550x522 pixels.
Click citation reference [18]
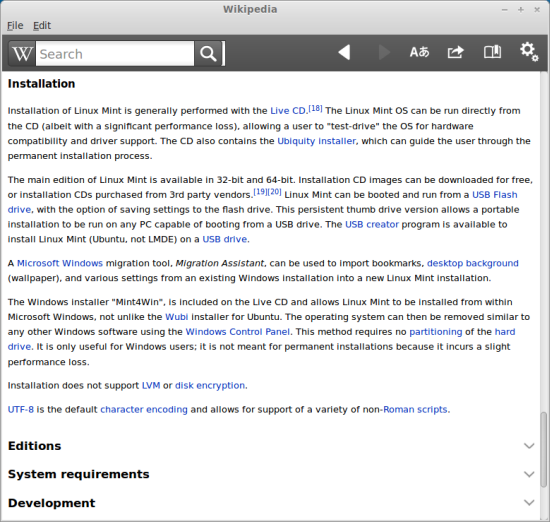click(x=315, y=108)
